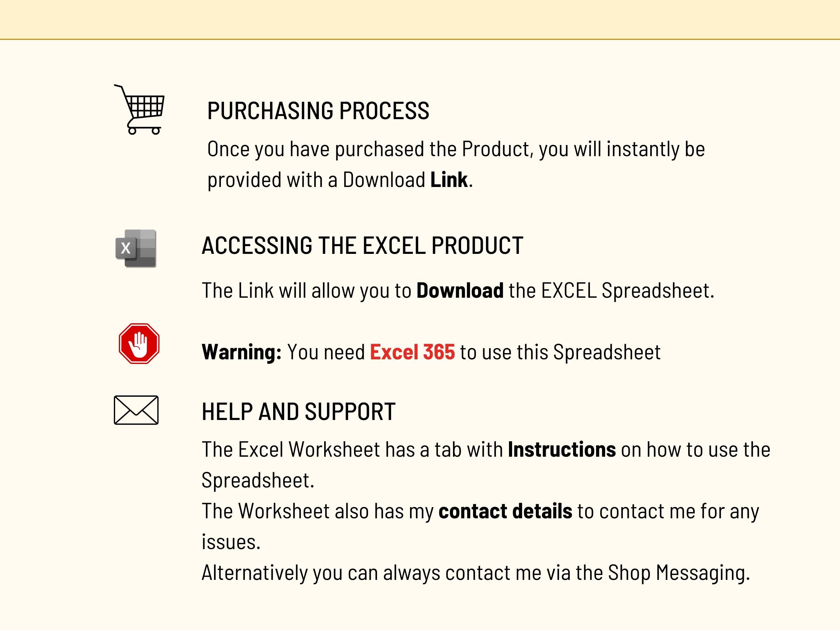The height and width of the screenshot is (630, 840).
Task: Click the bold word Link
Action: 449,180
